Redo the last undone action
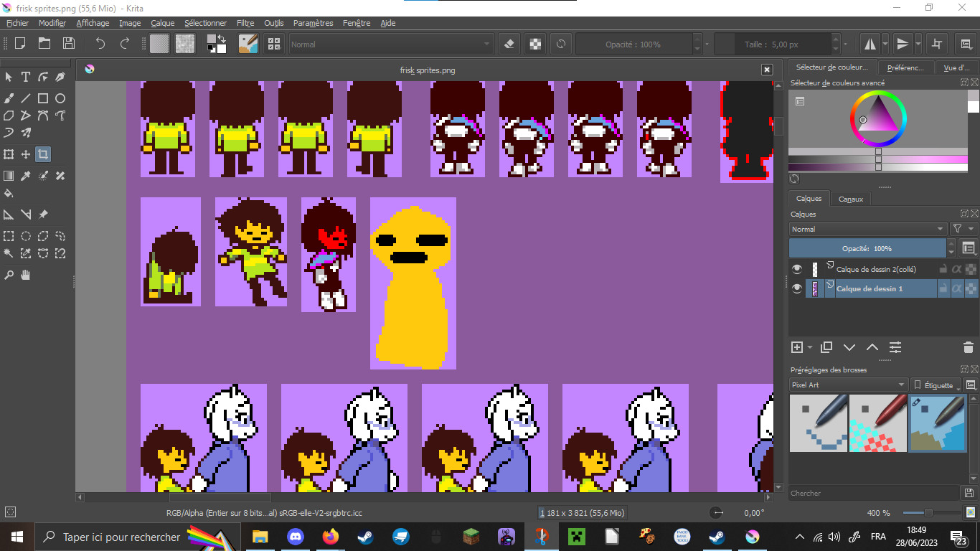980x551 pixels. coord(125,44)
